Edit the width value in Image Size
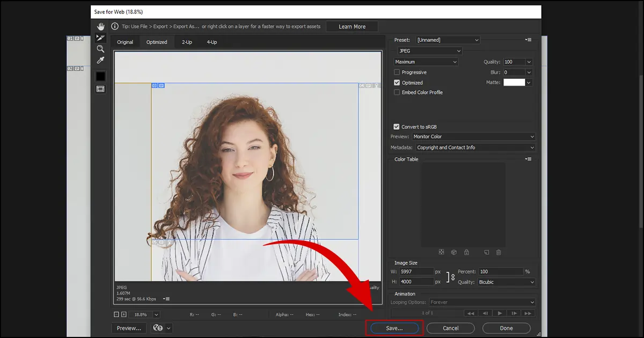Screen dimensions: 644x338 [x=416, y=271]
